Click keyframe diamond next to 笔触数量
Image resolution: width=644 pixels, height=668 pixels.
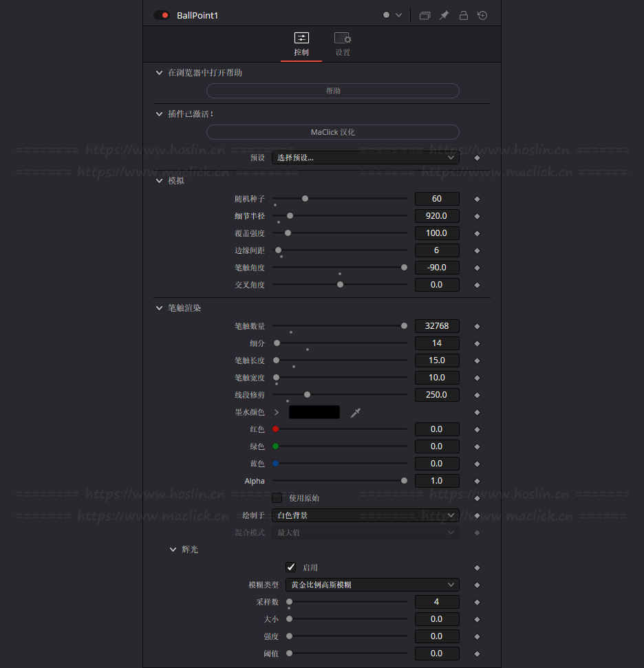pos(477,327)
